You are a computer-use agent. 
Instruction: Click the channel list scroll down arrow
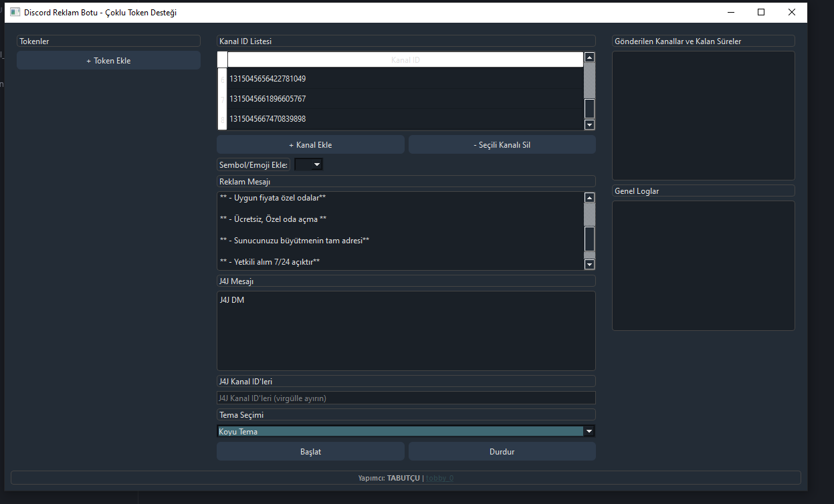589,124
